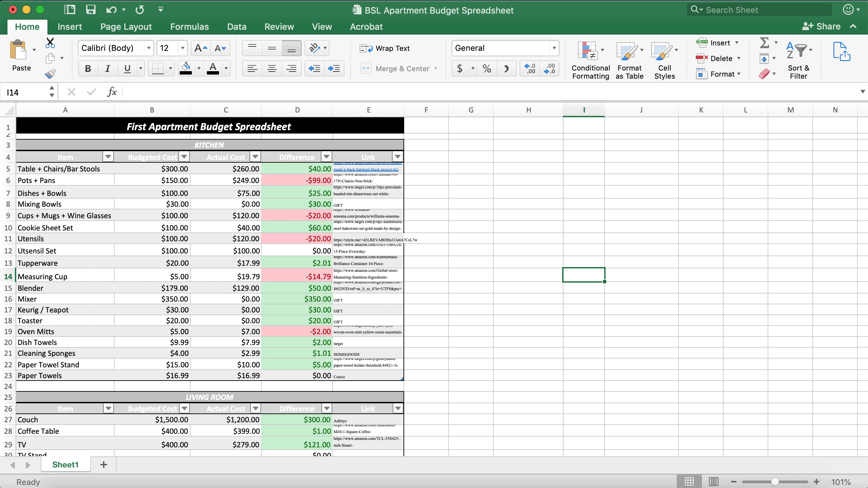Click the zoom slider handle

click(775, 482)
